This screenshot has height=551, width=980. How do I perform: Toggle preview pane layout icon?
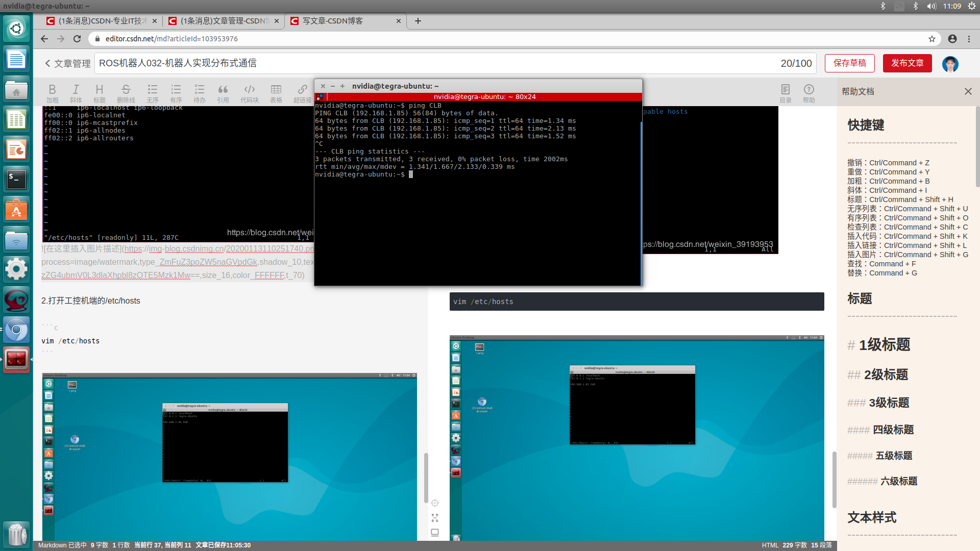(435, 533)
